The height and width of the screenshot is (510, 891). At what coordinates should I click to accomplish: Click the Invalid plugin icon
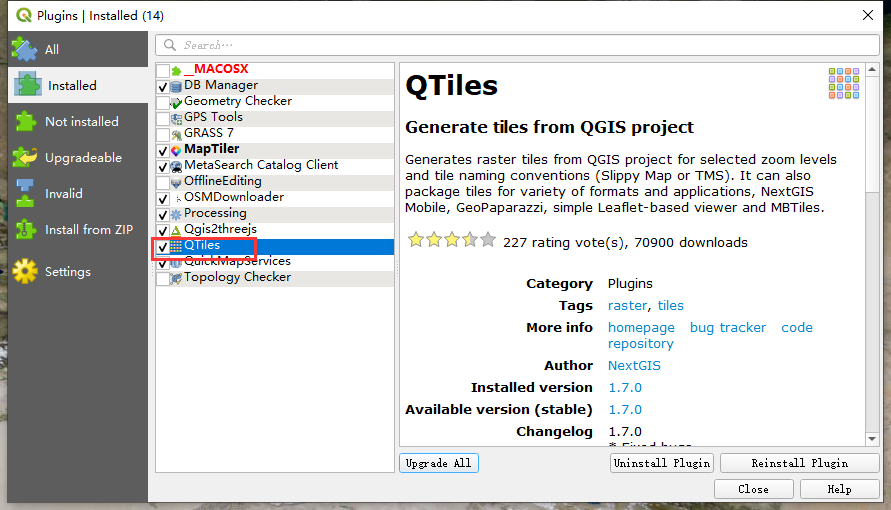25,194
